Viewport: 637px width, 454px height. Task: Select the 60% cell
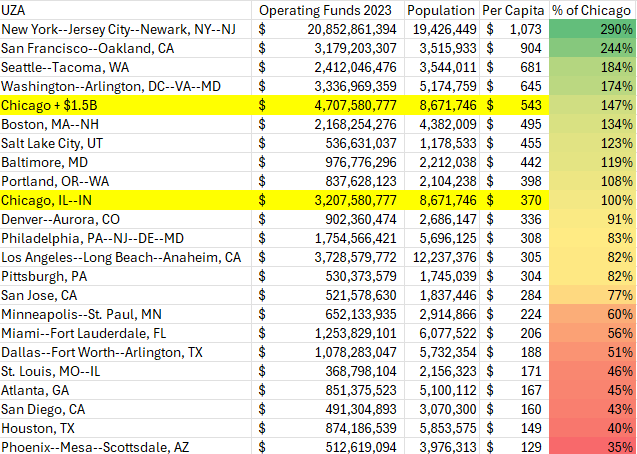point(593,314)
